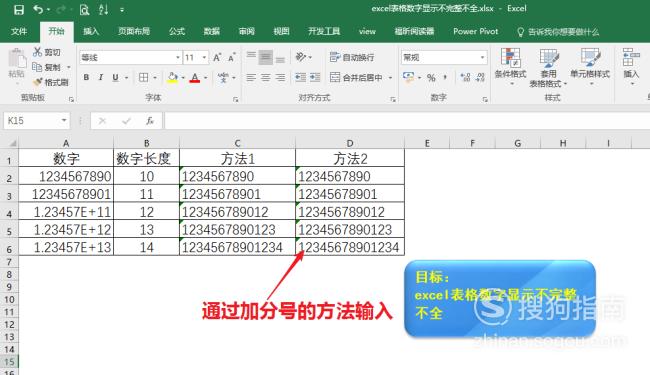Open 套用表格格式 table styles

click(x=548, y=68)
